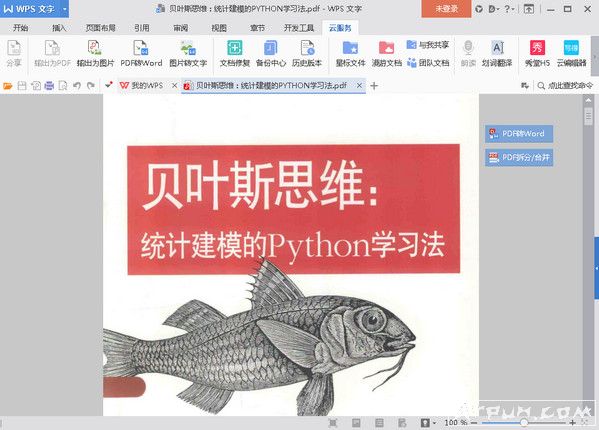Switch to the 章节 ribbon tab

pyautogui.click(x=257, y=27)
